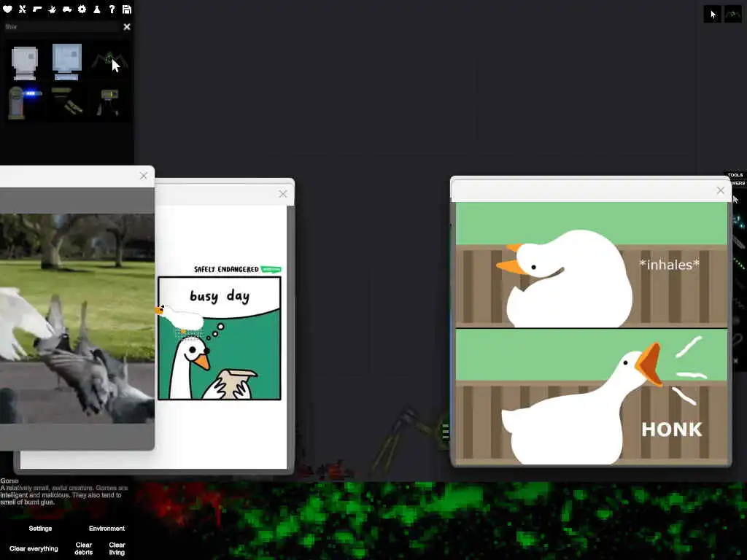Close the pigeon photo goose window

click(x=144, y=176)
